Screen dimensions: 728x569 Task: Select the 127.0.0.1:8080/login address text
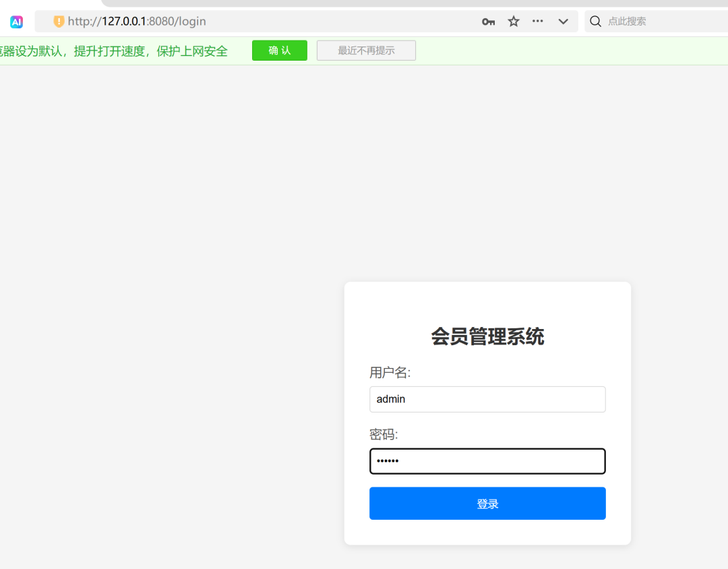pos(137,22)
